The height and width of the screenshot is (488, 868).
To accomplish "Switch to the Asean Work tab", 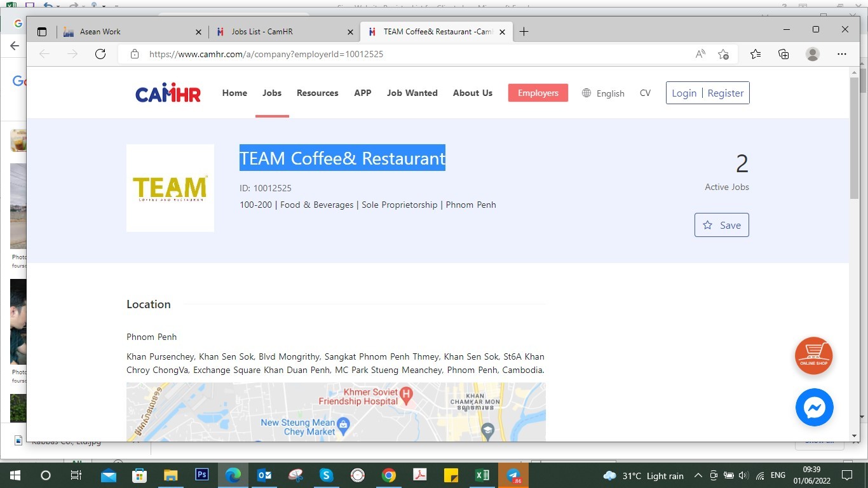I will coord(100,32).
